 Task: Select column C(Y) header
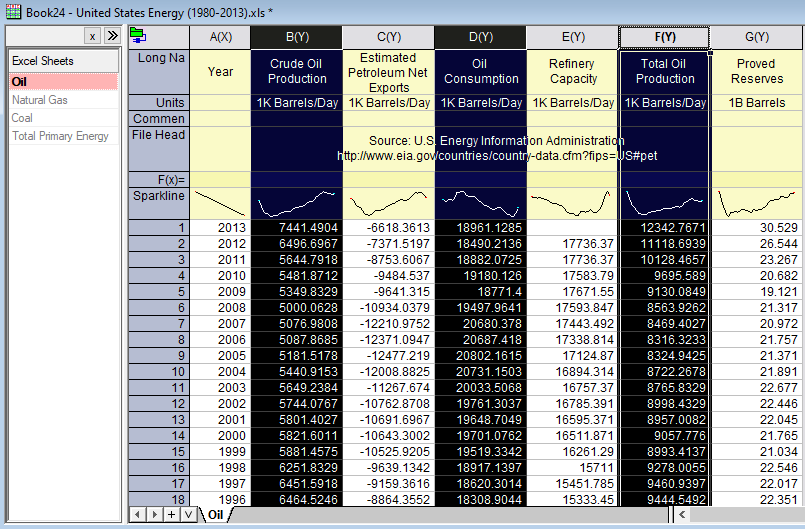(389, 37)
